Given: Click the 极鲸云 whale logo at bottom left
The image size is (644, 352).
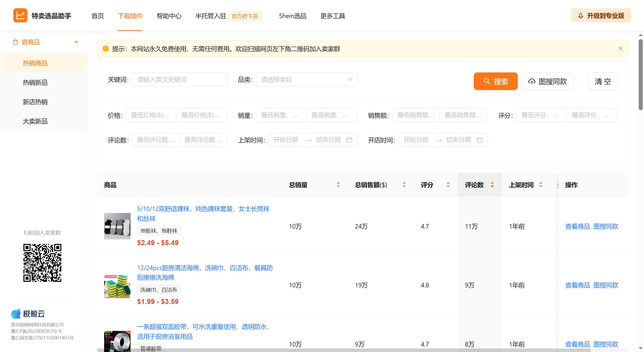Looking at the screenshot, I should coord(16,313).
